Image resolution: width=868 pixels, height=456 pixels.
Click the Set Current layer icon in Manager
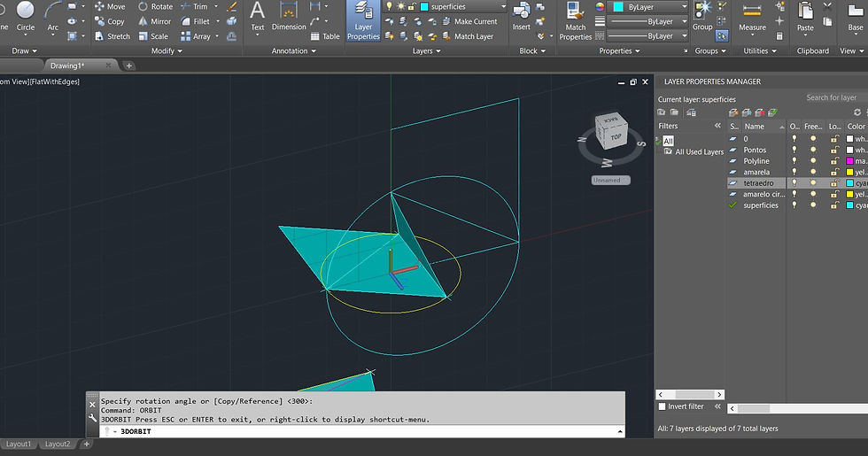pos(772,112)
